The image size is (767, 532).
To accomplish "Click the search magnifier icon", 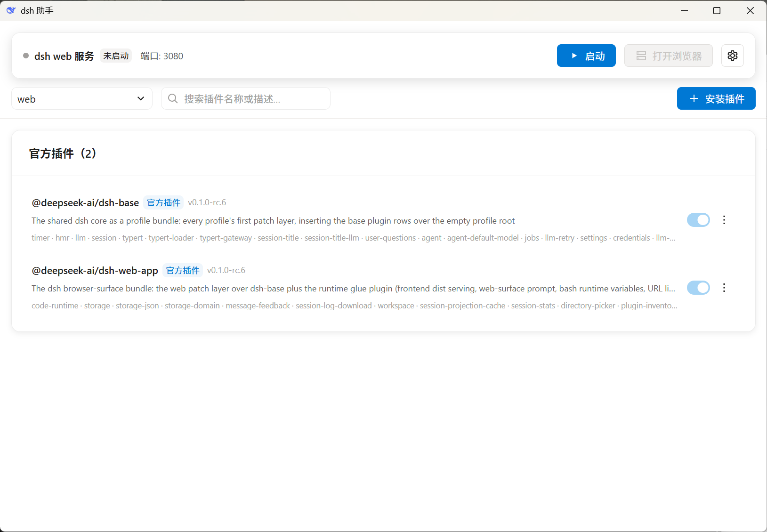I will [173, 98].
